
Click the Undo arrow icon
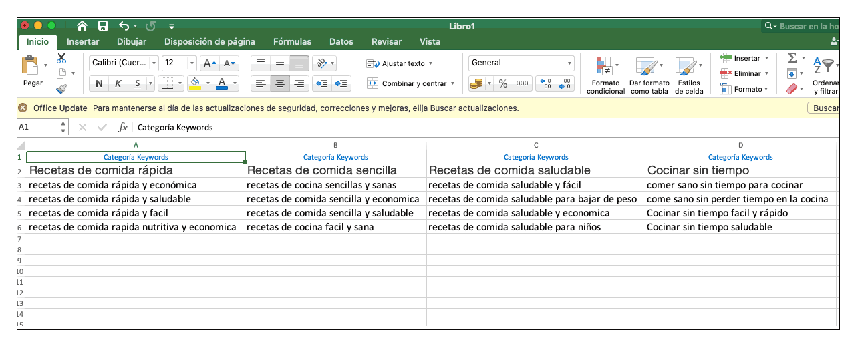click(124, 26)
